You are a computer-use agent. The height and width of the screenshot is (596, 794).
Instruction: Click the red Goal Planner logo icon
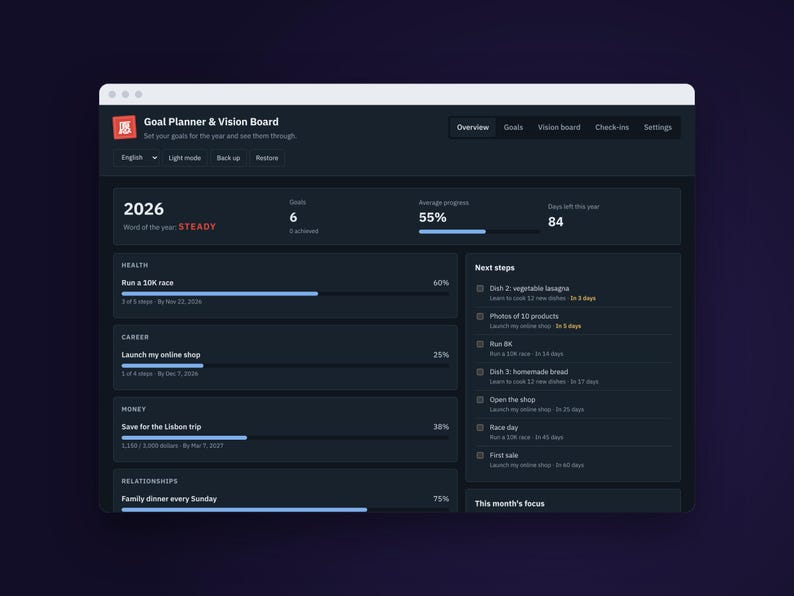[x=125, y=127]
